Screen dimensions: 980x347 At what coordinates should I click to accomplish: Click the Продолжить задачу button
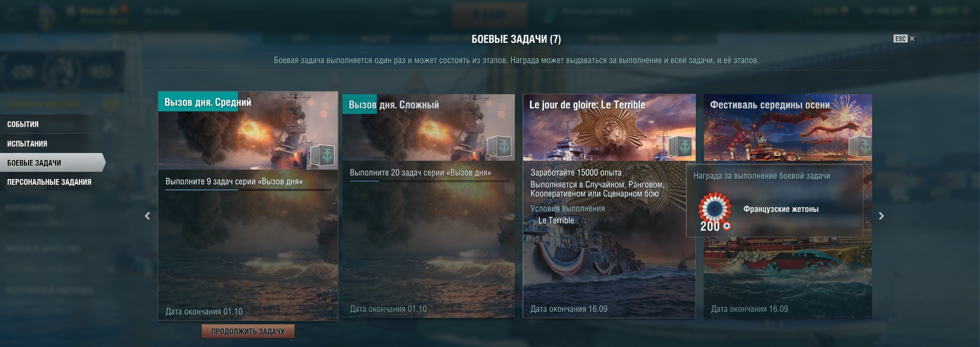(248, 331)
